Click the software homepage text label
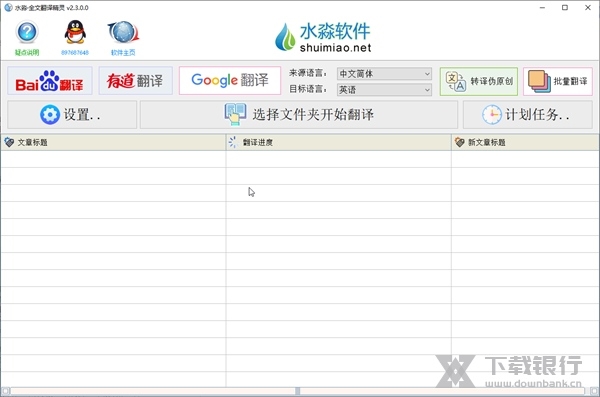 pos(123,52)
